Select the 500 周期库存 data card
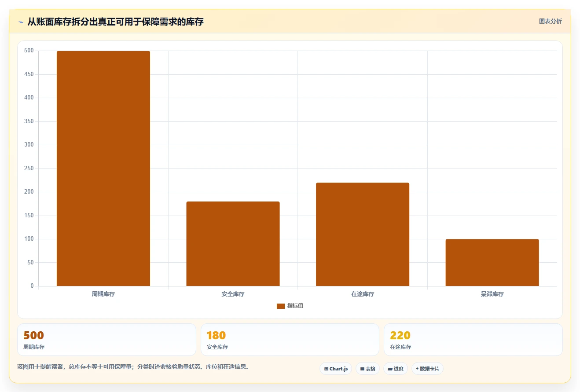 point(106,340)
